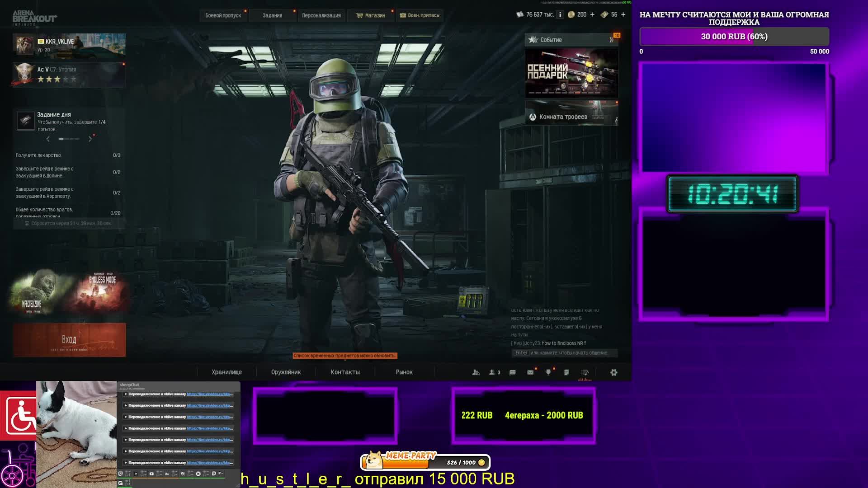Click the Ru platform icon in sheepChat
Screen dimensions: 868x488
click(x=167, y=474)
